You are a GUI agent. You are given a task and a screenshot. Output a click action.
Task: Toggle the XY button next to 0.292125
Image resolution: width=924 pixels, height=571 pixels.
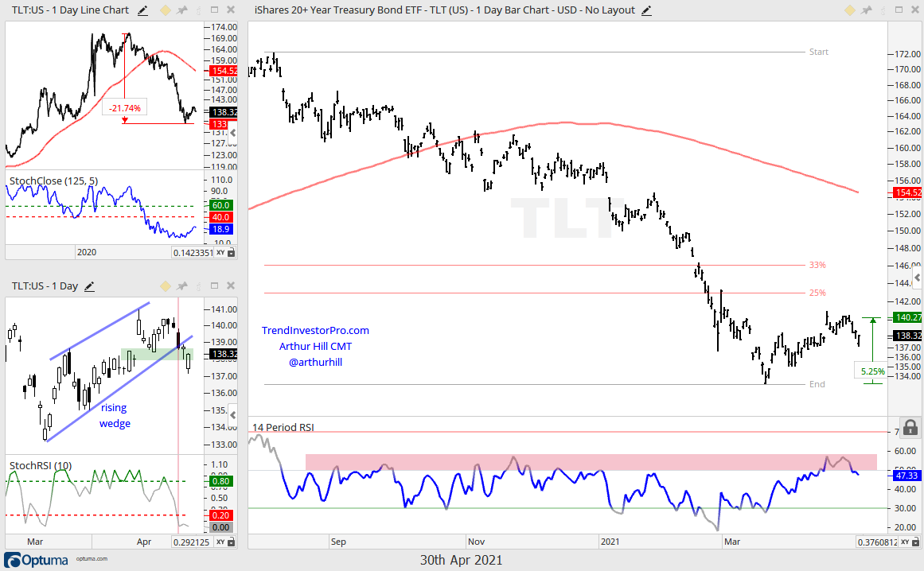220,542
